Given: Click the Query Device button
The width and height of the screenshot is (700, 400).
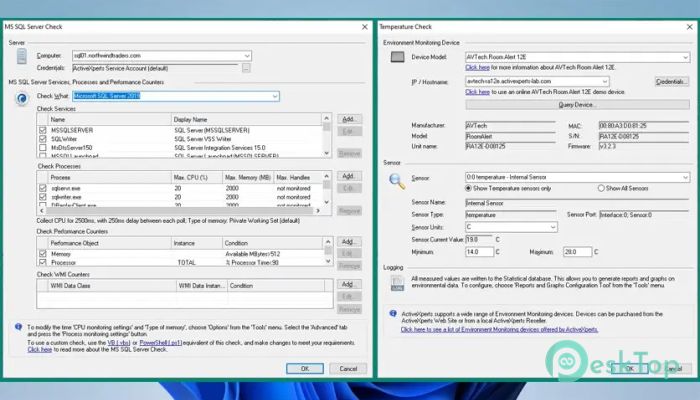Looking at the screenshot, I should 577,104.
